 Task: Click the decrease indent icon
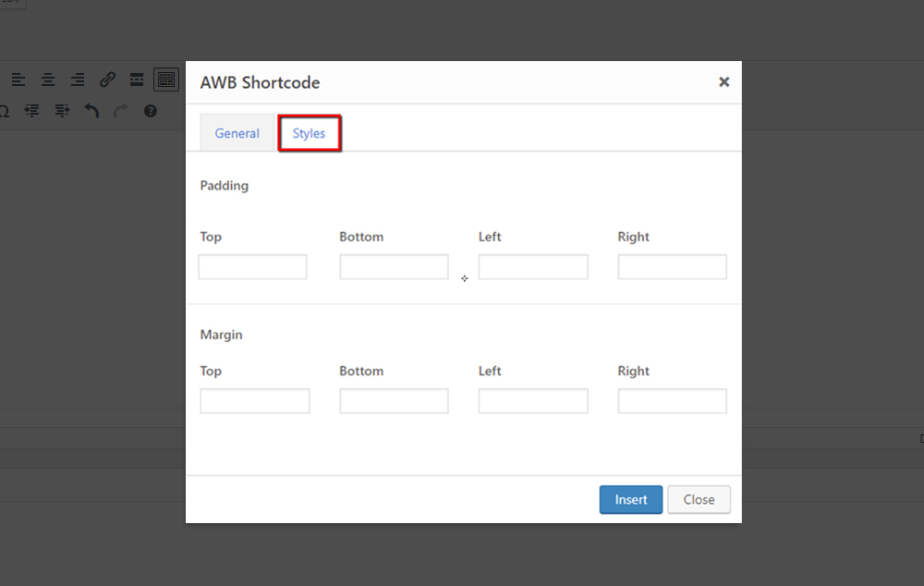pyautogui.click(x=31, y=110)
